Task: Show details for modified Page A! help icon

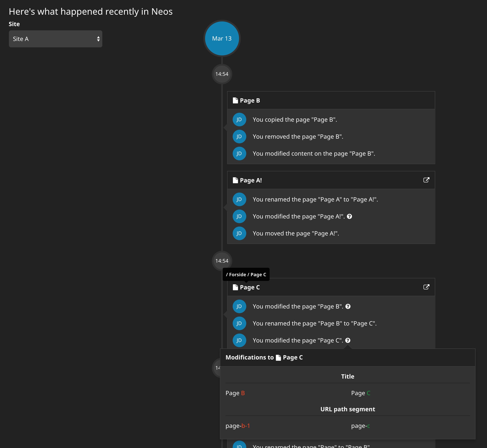Action: tap(349, 217)
